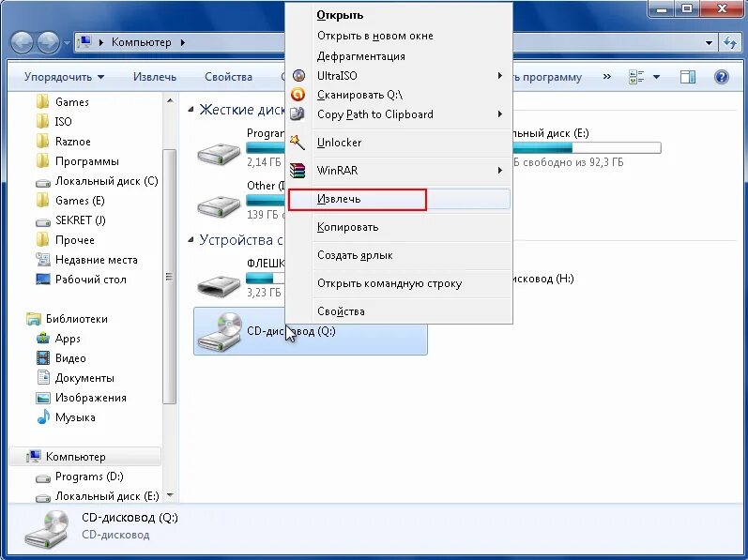Click the Unlocker magic wand icon
This screenshot has width=748, height=560.
[x=298, y=142]
